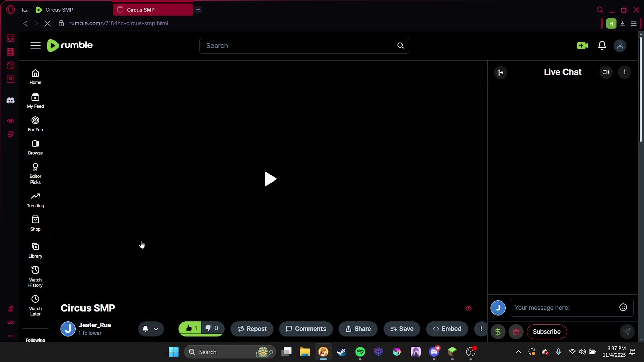Open the taskbar volume control

(582, 352)
